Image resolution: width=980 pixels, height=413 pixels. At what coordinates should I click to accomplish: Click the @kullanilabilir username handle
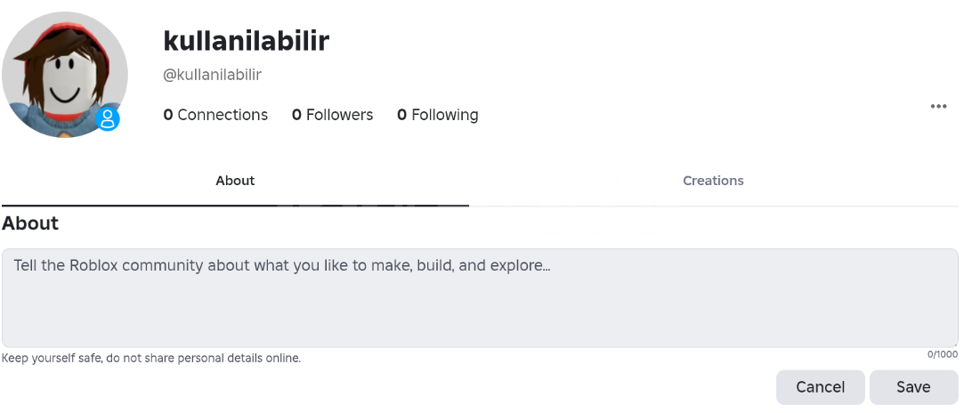click(212, 75)
